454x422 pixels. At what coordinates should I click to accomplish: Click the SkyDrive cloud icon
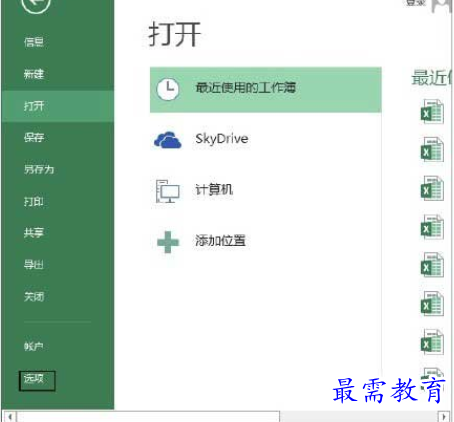168,140
